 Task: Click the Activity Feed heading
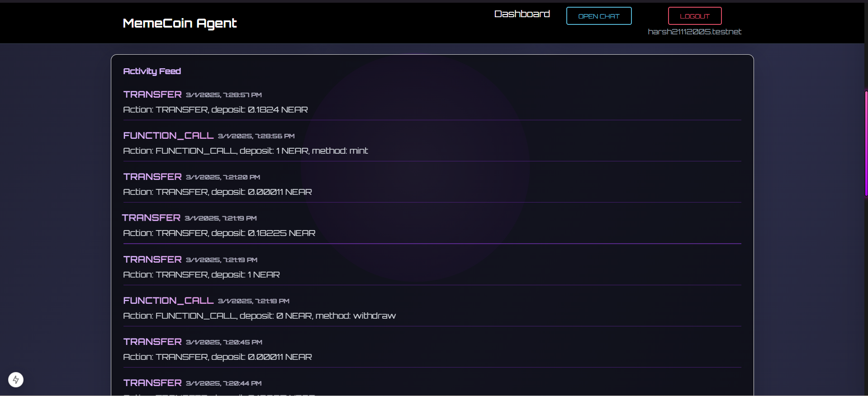[152, 71]
